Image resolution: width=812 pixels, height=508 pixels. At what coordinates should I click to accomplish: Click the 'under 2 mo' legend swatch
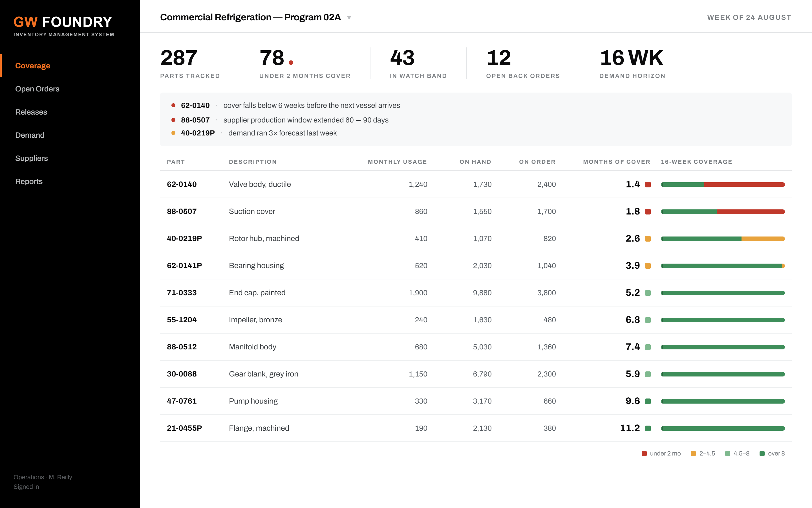[644, 454]
